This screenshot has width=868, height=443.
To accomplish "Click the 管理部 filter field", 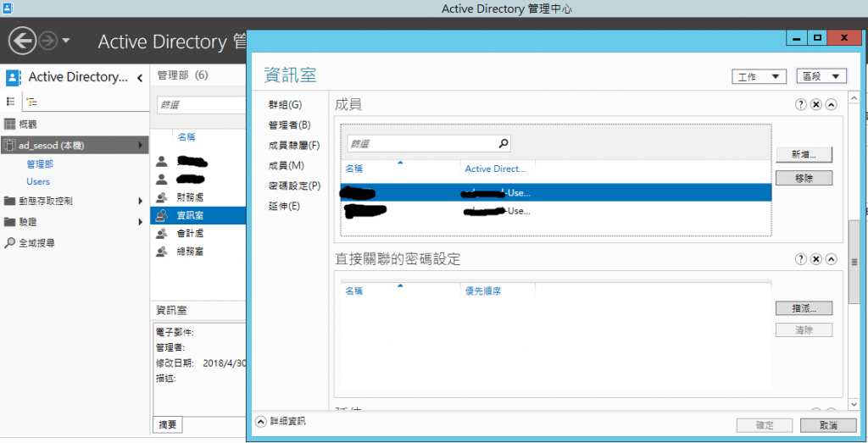I will pyautogui.click(x=202, y=105).
